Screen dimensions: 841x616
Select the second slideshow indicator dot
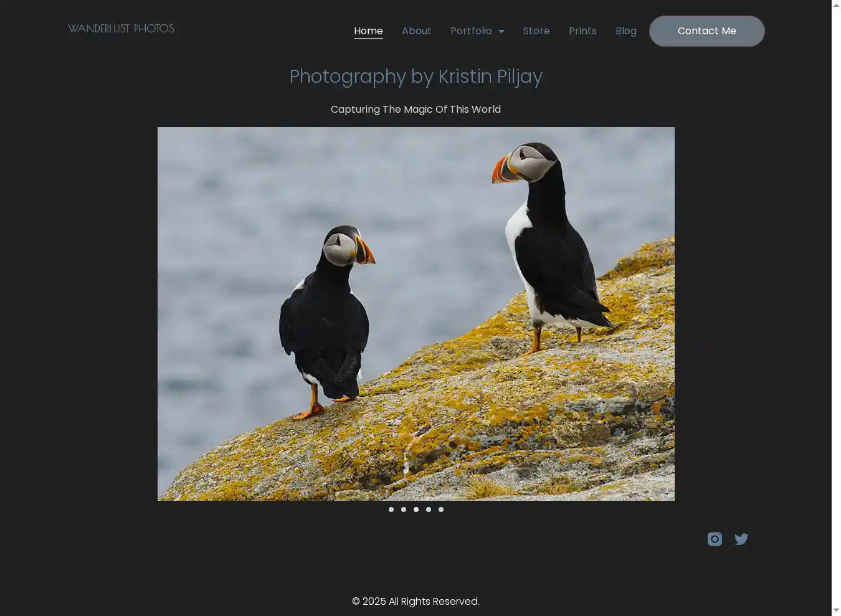click(404, 509)
